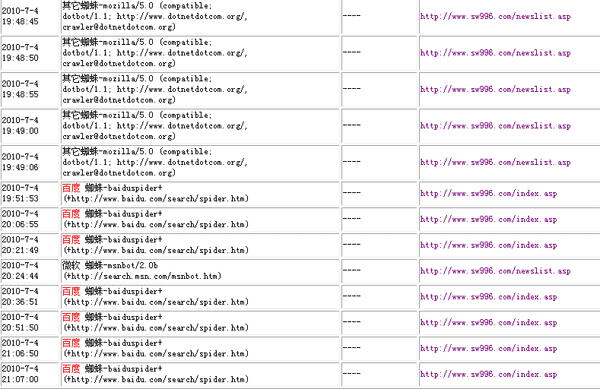Select the 2010-7-4 19:49:06 timestamp cell
Viewport: 600px width, 389px height.
coord(30,162)
